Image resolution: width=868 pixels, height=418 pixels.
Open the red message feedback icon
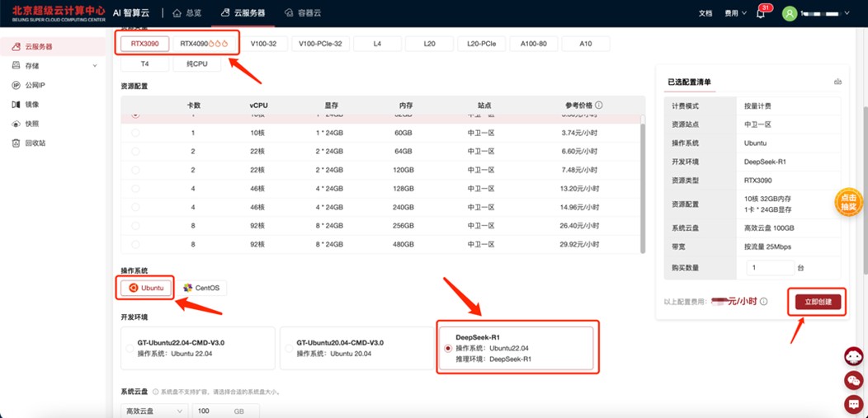(854, 404)
